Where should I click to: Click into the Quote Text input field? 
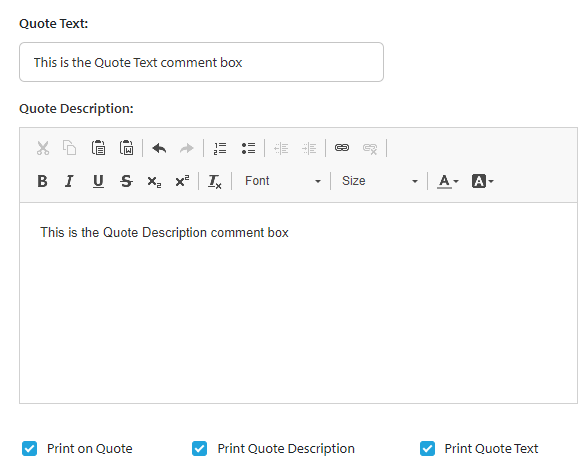point(201,62)
